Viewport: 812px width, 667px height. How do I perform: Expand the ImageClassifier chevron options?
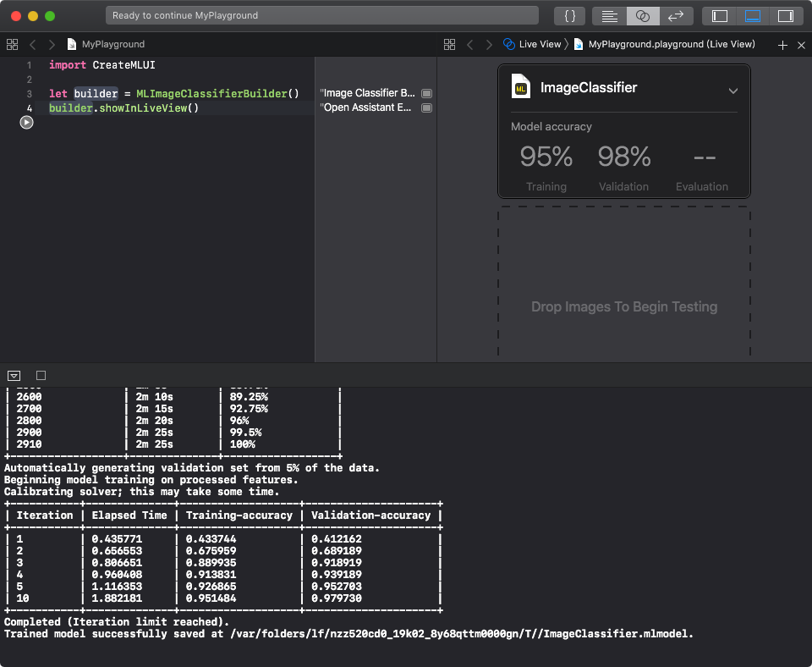[x=732, y=91]
